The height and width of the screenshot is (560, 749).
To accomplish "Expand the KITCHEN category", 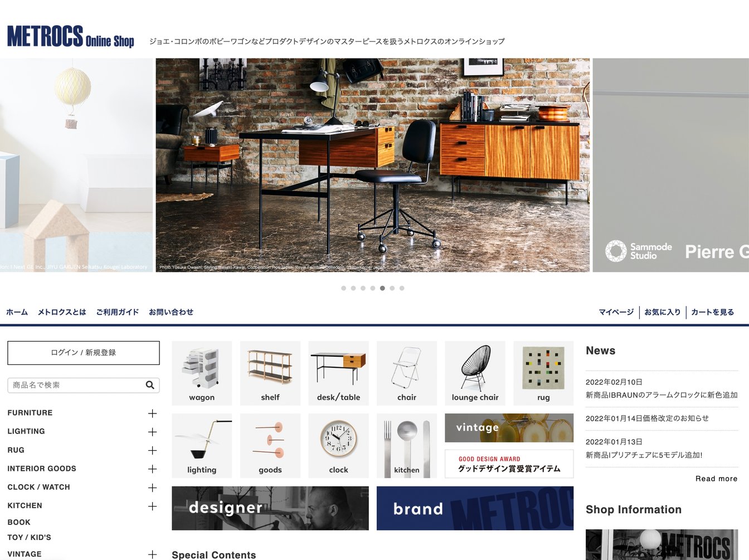I will [x=152, y=506].
